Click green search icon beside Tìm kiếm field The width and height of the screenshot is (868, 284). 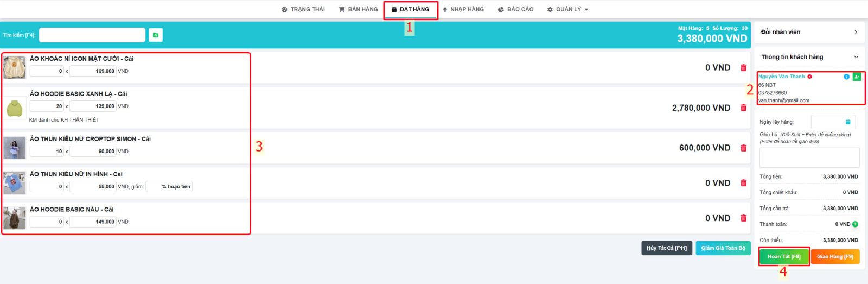[x=156, y=35]
